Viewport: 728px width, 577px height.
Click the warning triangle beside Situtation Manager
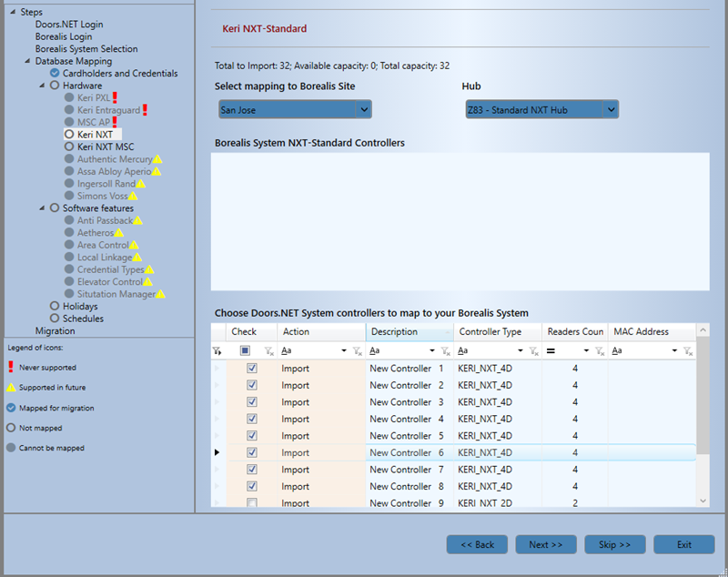pos(160,294)
